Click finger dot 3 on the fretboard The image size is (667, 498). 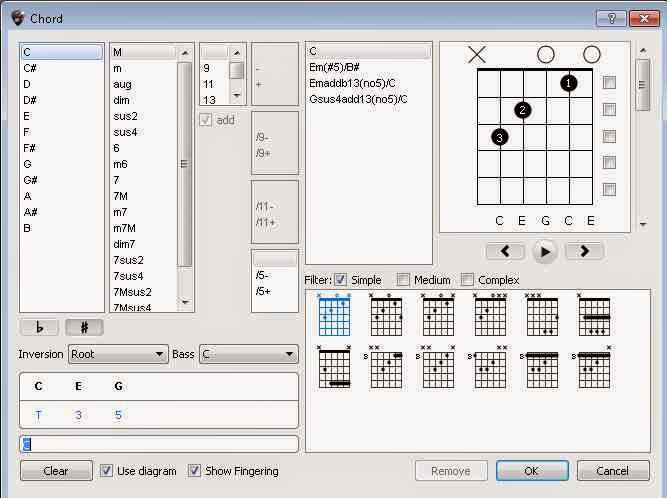(x=499, y=137)
